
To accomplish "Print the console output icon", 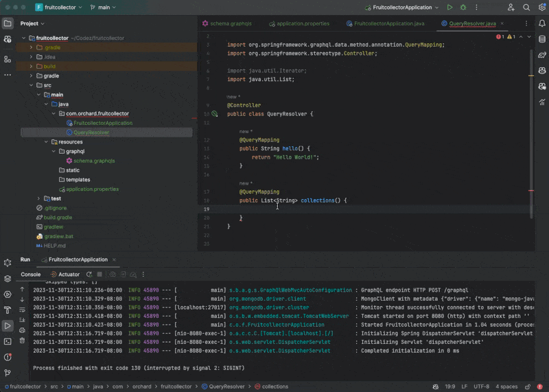I will (x=22, y=330).
